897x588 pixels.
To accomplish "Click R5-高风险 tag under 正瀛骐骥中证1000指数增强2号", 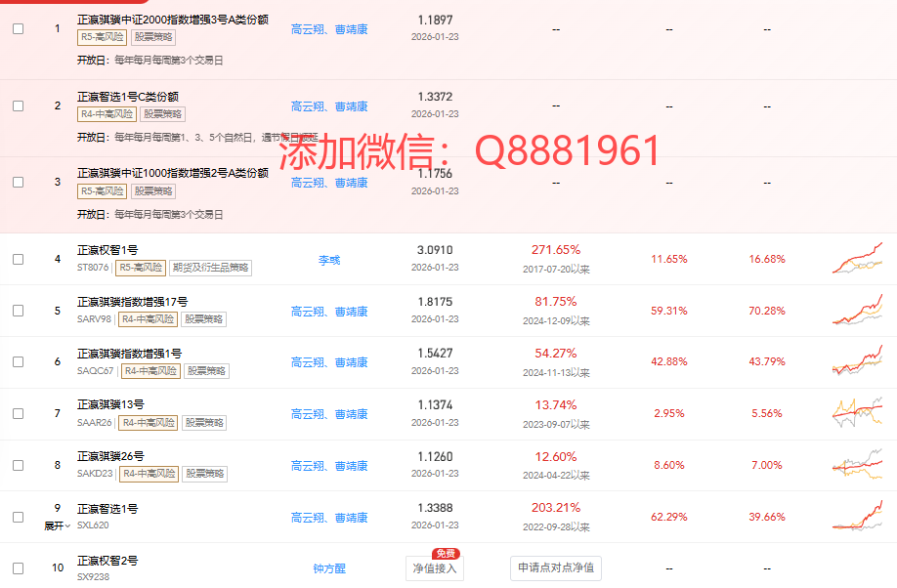I will [102, 191].
